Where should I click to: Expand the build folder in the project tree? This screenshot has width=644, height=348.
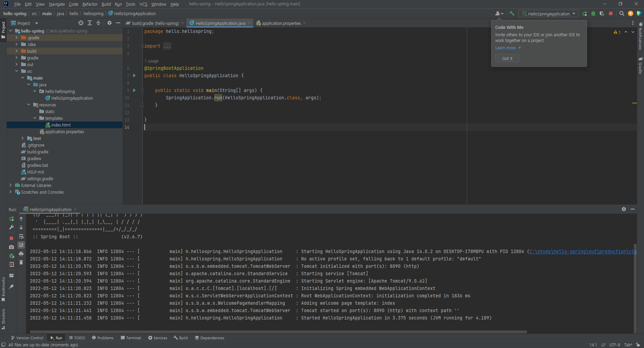(x=16, y=51)
